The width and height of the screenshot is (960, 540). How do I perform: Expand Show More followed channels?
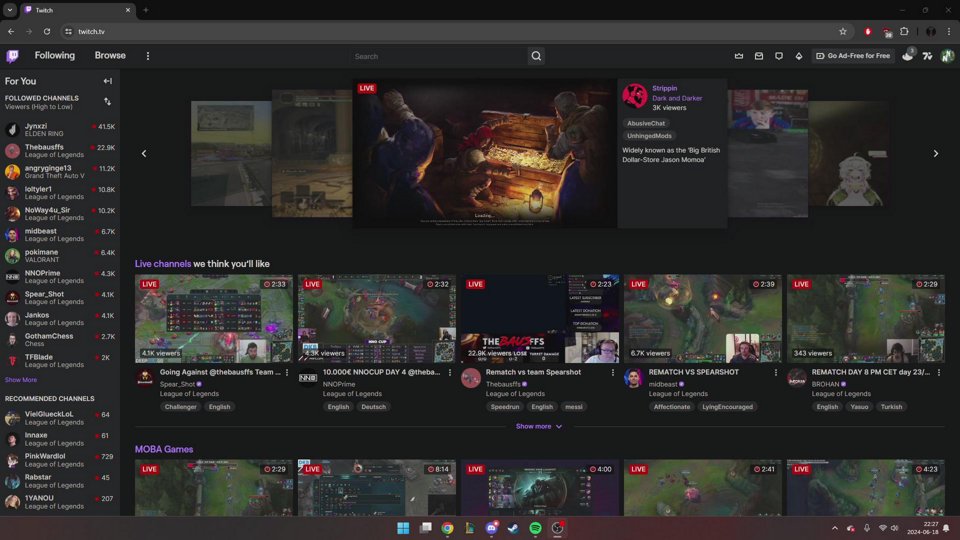pos(21,380)
